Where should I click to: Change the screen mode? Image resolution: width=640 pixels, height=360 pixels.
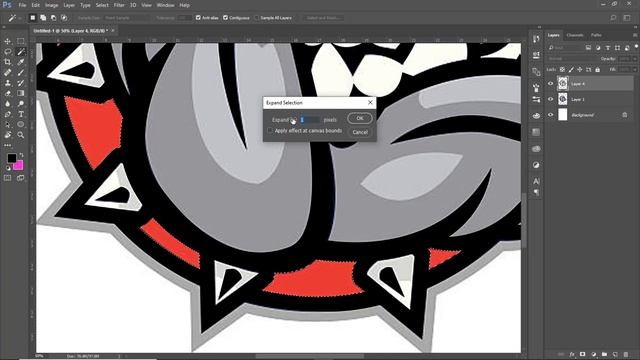point(20,178)
